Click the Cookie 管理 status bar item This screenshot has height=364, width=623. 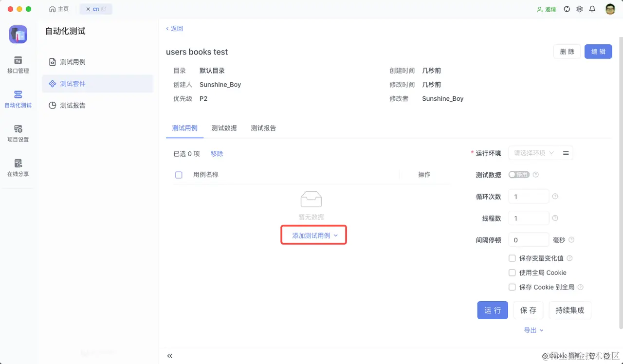[x=560, y=356]
